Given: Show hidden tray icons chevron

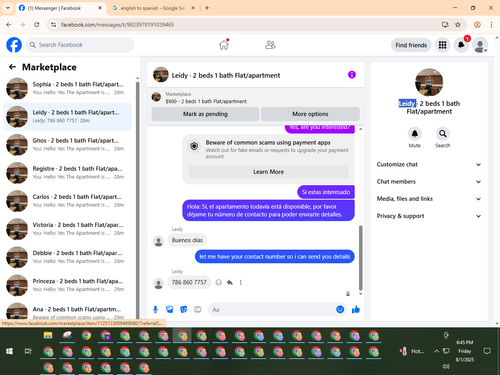Looking at the screenshot, I should click(x=436, y=351).
